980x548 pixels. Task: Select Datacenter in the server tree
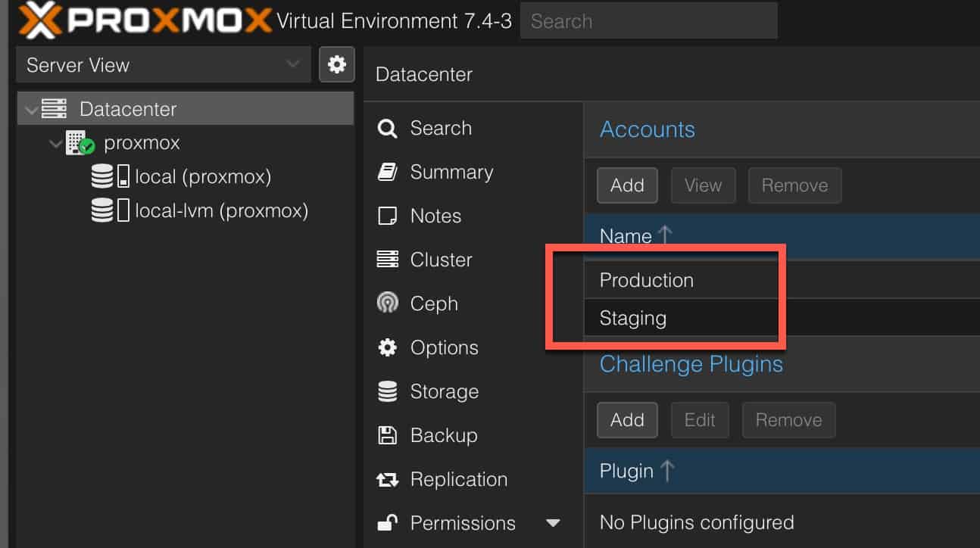coord(128,109)
